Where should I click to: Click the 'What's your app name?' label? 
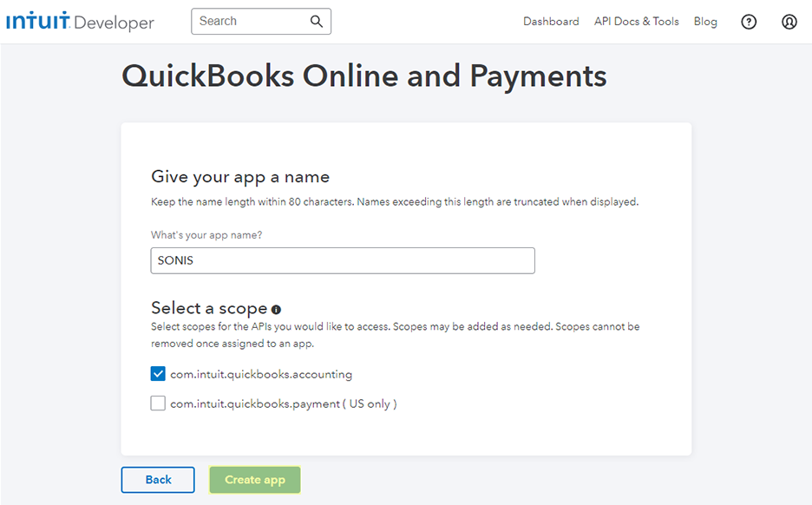point(206,235)
